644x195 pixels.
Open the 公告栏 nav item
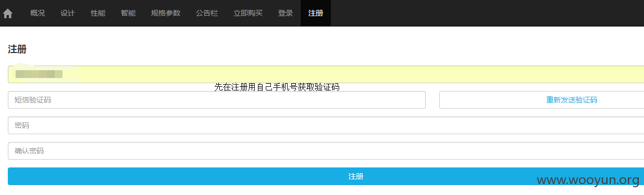[207, 13]
